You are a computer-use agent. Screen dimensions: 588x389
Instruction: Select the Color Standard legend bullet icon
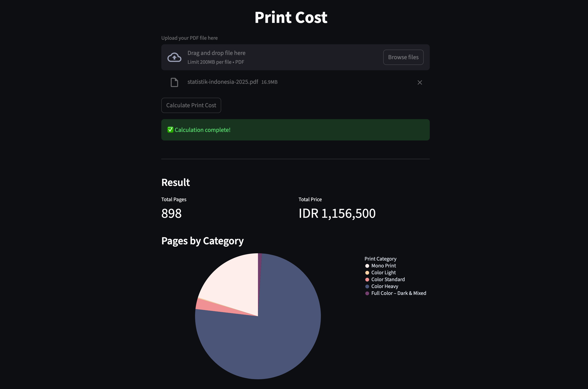[367, 279]
